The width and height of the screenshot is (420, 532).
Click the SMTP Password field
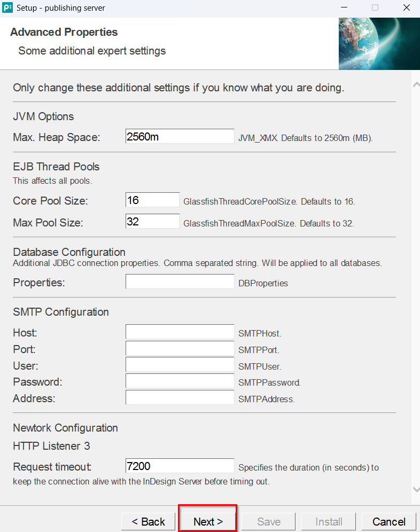pyautogui.click(x=180, y=381)
